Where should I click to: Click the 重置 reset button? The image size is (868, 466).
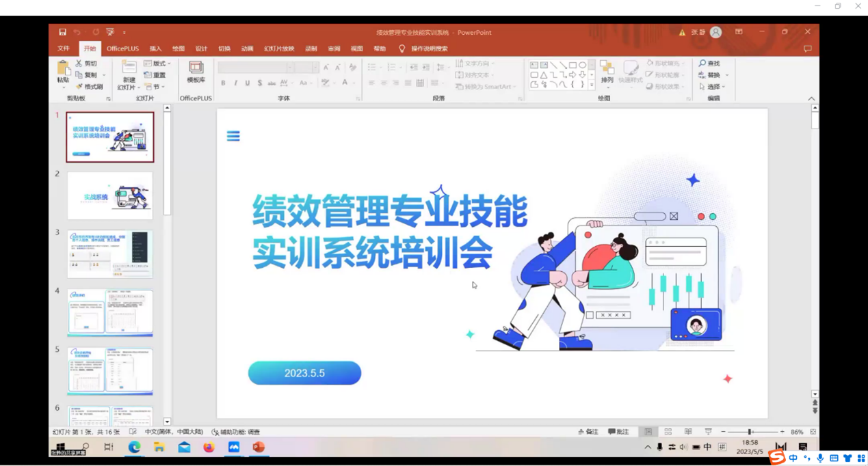point(155,75)
